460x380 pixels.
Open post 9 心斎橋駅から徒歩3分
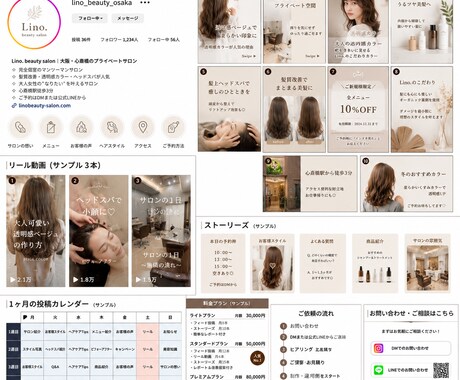click(310, 184)
